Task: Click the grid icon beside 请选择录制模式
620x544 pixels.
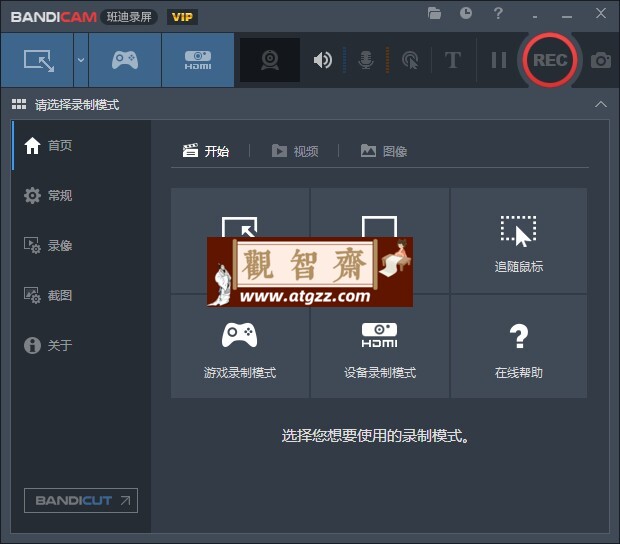Action: pos(19,104)
